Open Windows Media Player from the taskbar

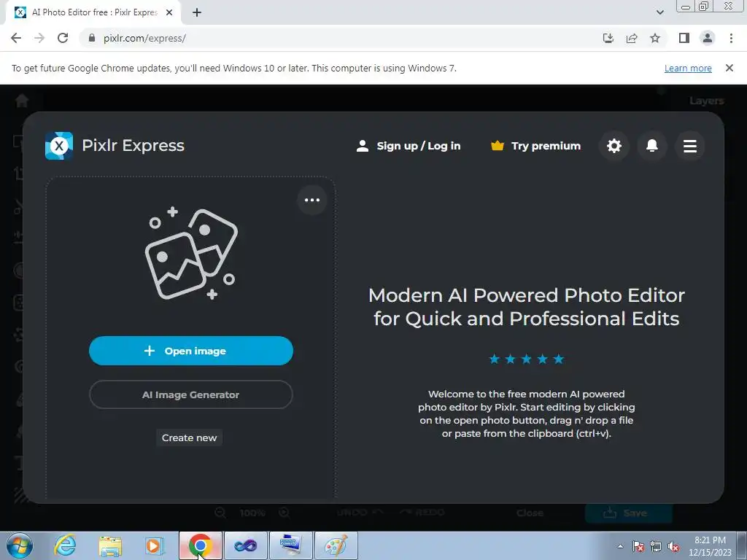[155, 545]
